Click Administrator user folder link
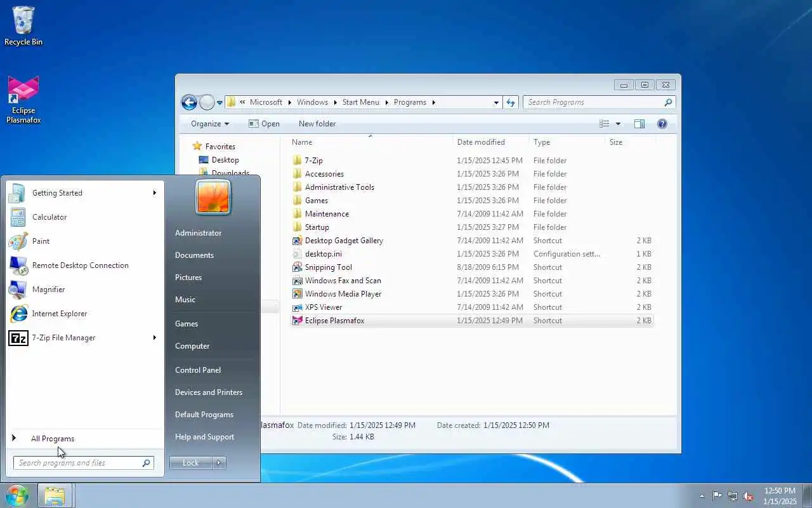 coord(198,233)
